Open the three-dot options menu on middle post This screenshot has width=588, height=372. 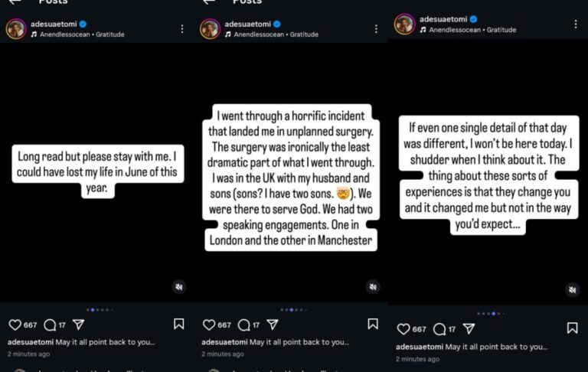376,29
